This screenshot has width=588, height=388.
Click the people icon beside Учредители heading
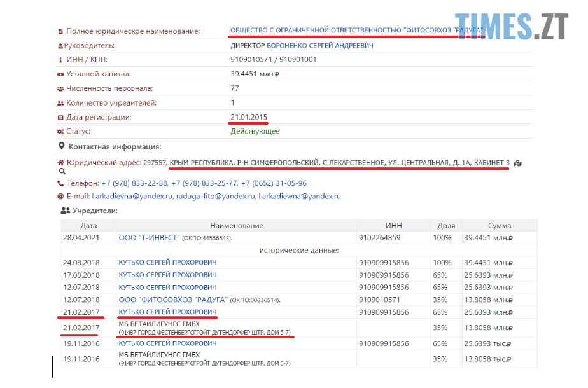pyautogui.click(x=64, y=210)
